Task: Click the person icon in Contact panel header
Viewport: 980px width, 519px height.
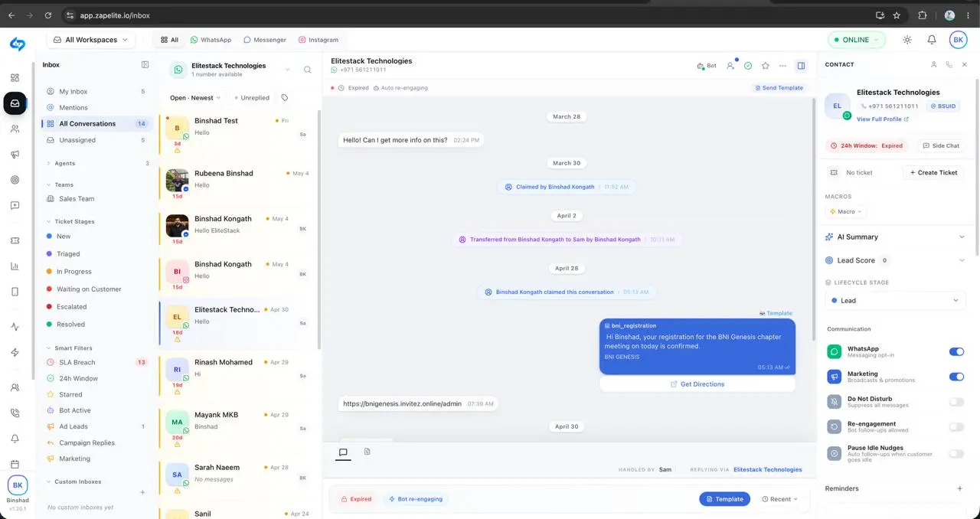Action: tap(933, 65)
